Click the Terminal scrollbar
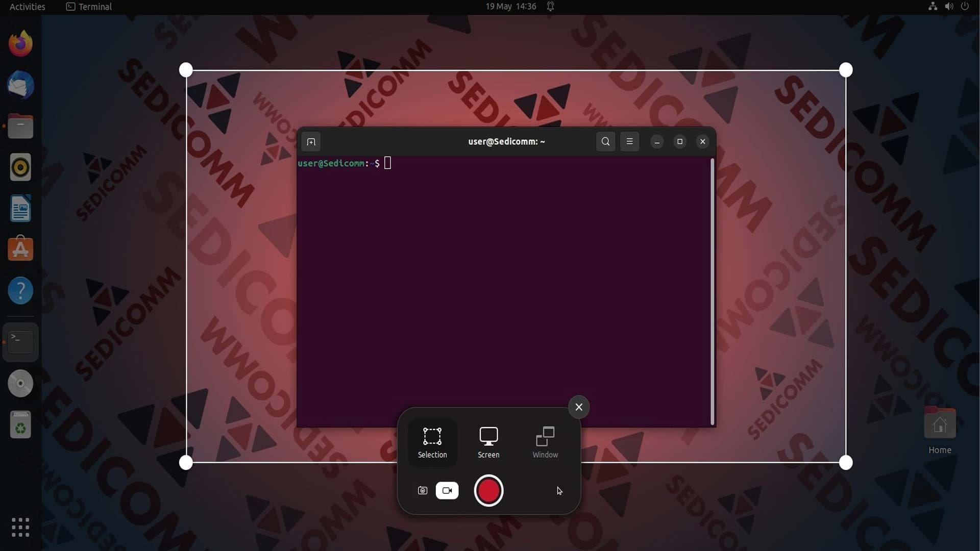980x551 pixels. [713, 292]
